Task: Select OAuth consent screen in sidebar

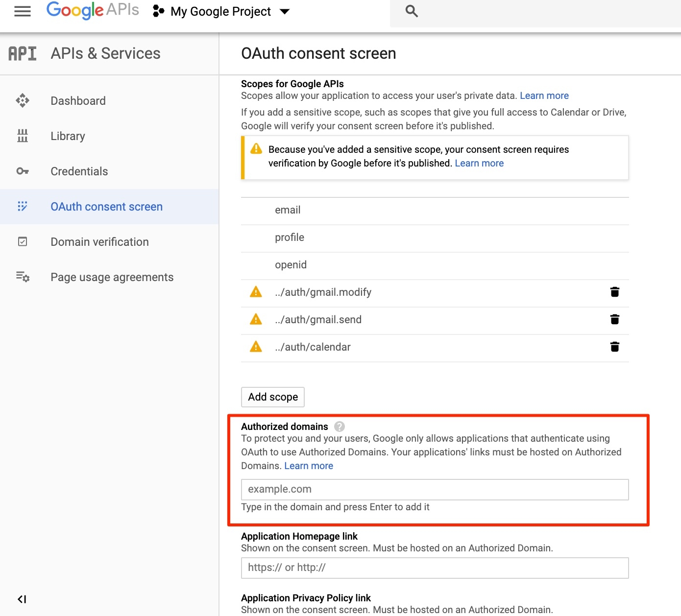Action: point(106,207)
